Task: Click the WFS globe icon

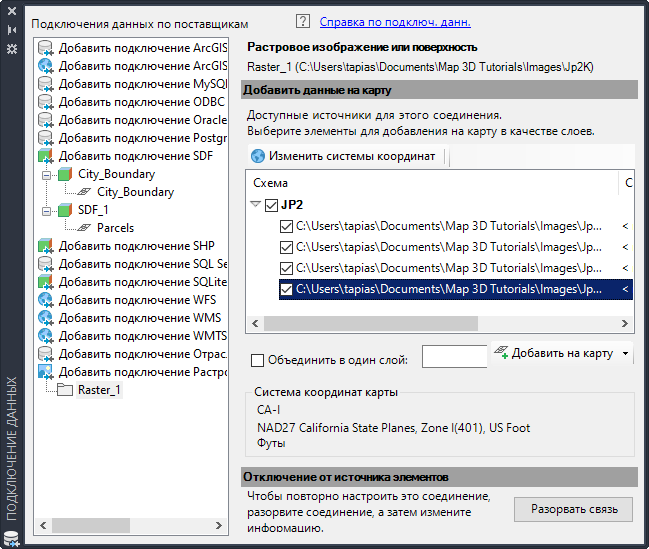Action: coord(46,300)
